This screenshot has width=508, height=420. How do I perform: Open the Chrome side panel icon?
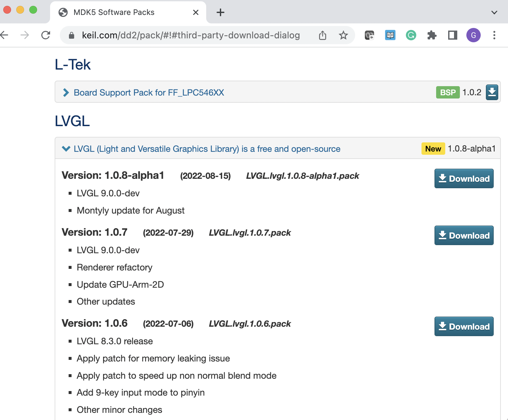452,35
